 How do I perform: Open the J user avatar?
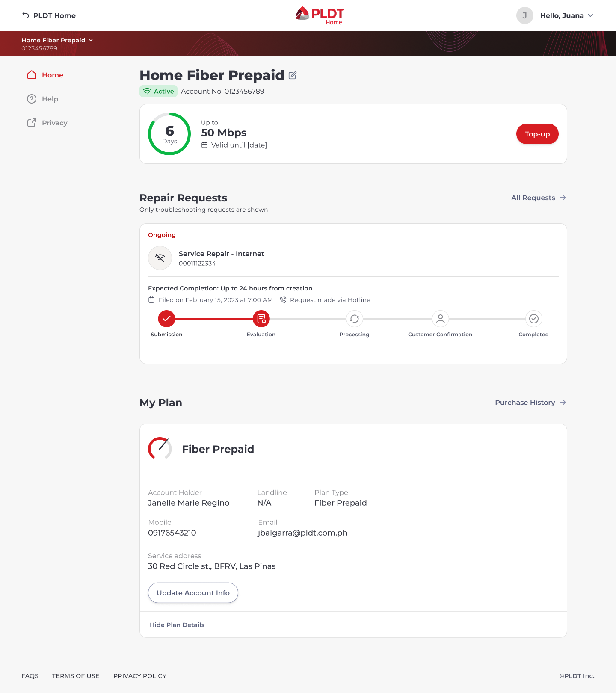pyautogui.click(x=524, y=15)
